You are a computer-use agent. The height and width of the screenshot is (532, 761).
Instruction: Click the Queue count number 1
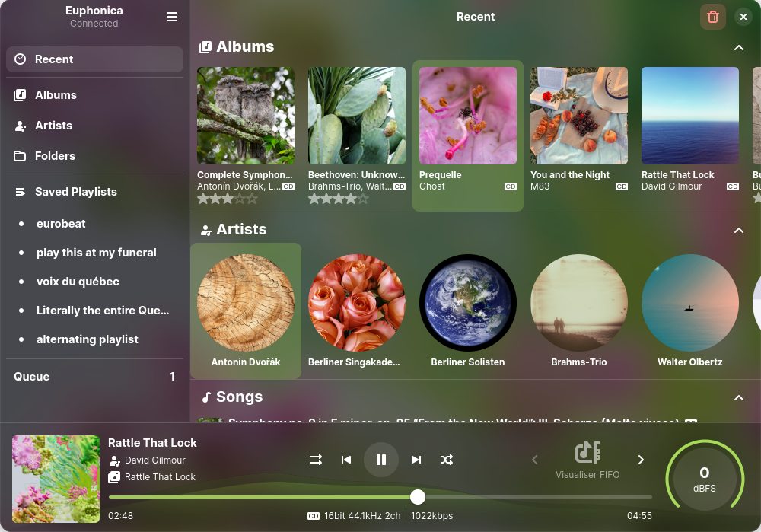[172, 377]
